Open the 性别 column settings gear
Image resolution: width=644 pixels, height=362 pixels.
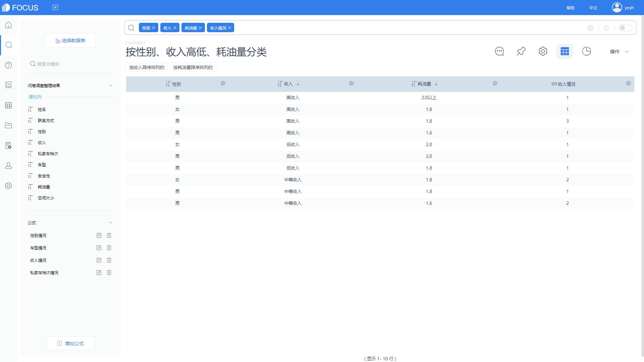[223, 83]
